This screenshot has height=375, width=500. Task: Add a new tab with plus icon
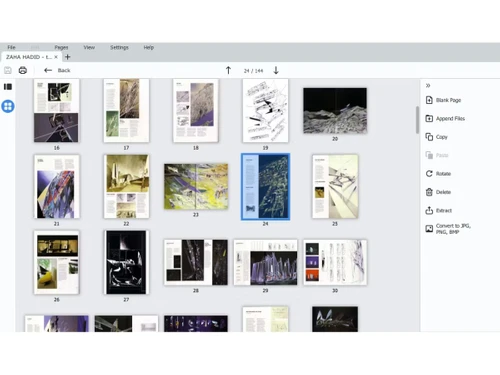(x=68, y=57)
